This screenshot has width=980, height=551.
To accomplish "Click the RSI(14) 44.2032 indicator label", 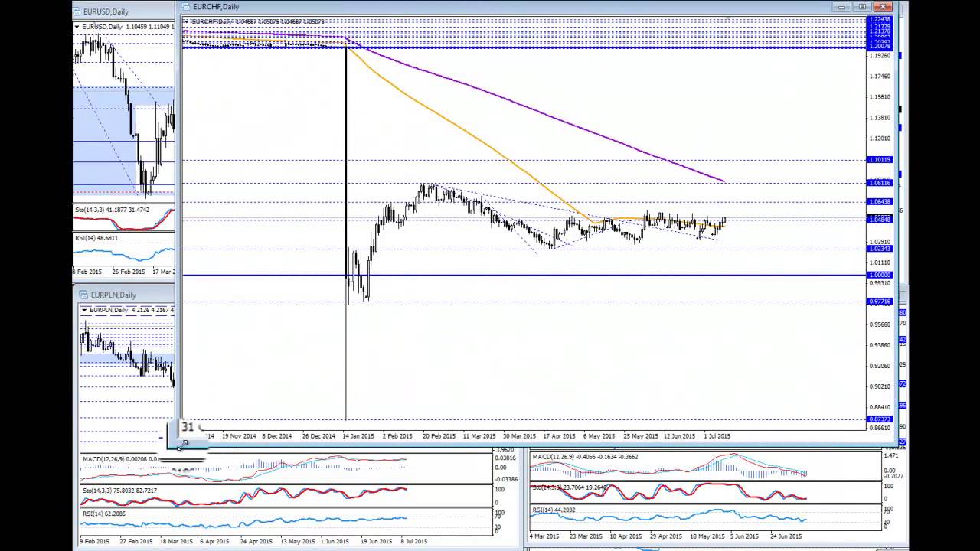I will 554,510.
